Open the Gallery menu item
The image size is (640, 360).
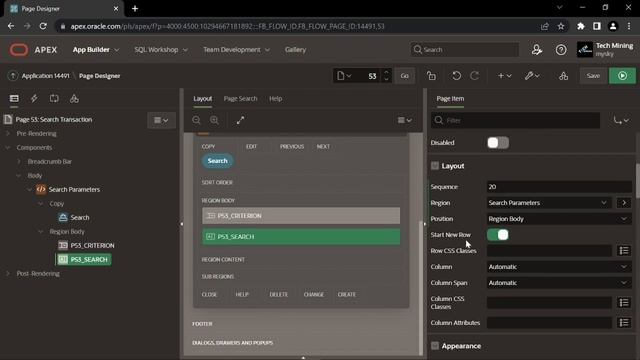296,50
